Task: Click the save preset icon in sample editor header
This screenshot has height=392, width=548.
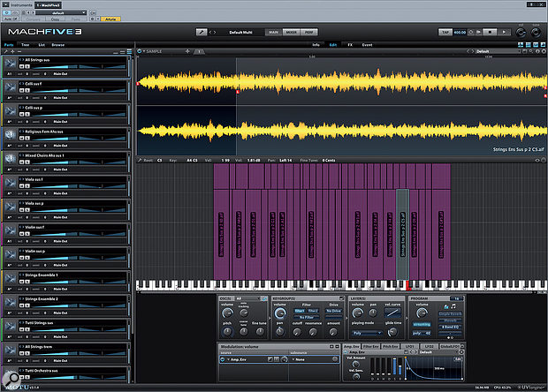Action: tap(525, 51)
